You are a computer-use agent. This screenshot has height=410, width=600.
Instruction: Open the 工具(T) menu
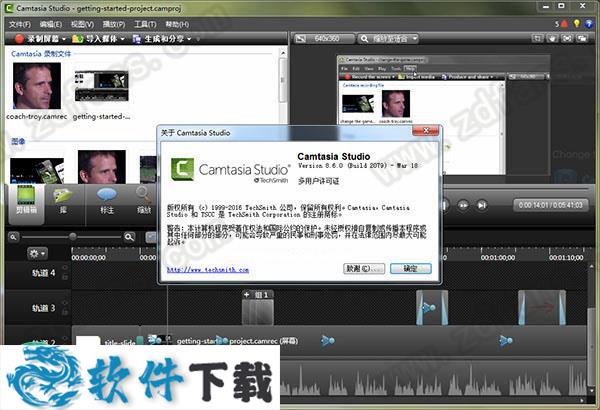coord(145,25)
